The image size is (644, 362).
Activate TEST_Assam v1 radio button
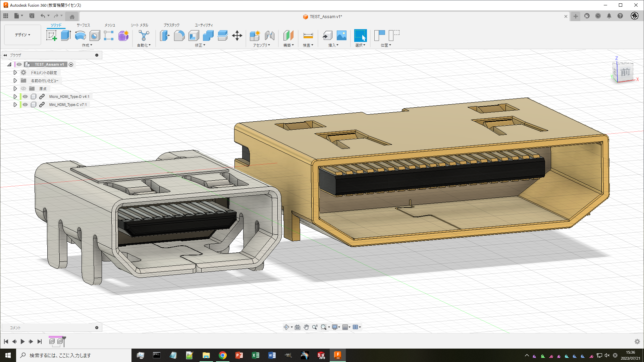point(71,64)
